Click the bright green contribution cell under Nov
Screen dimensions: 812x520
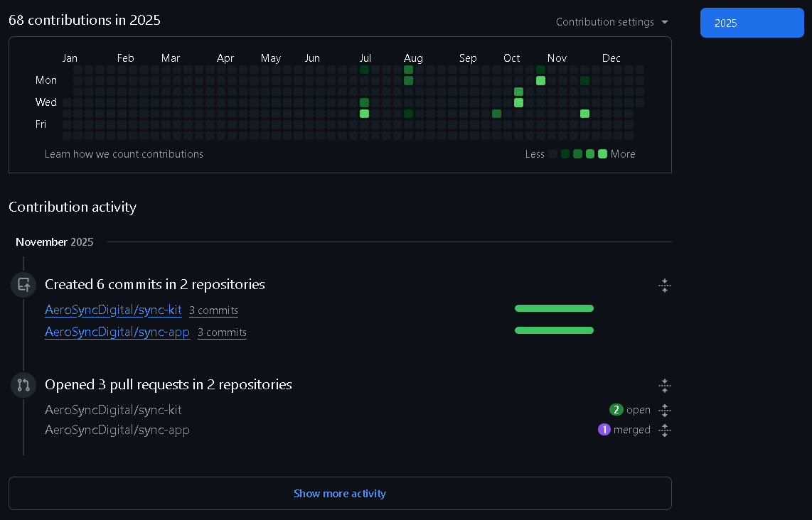tap(540, 81)
